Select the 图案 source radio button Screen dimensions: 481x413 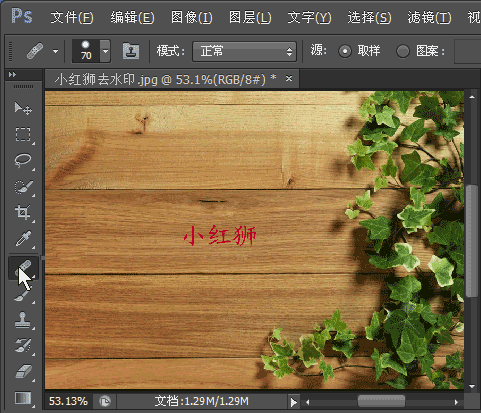click(403, 51)
